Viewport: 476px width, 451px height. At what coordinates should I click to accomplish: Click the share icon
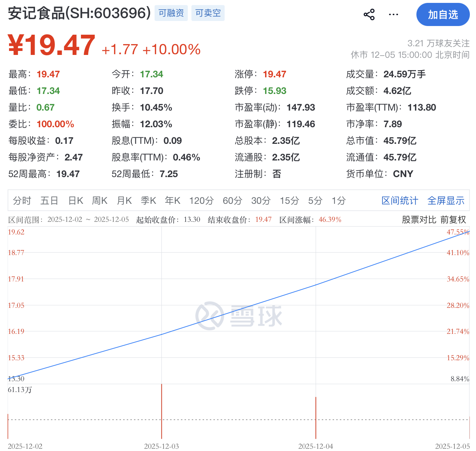[369, 15]
